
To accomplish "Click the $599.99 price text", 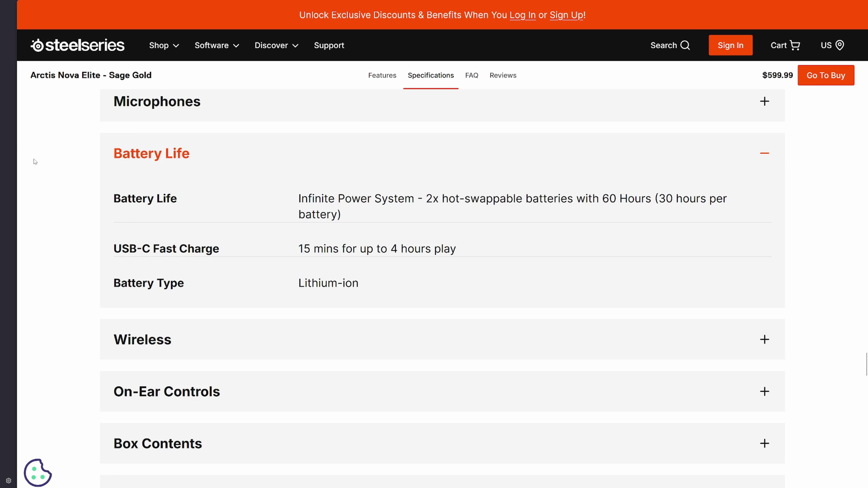I will (777, 75).
